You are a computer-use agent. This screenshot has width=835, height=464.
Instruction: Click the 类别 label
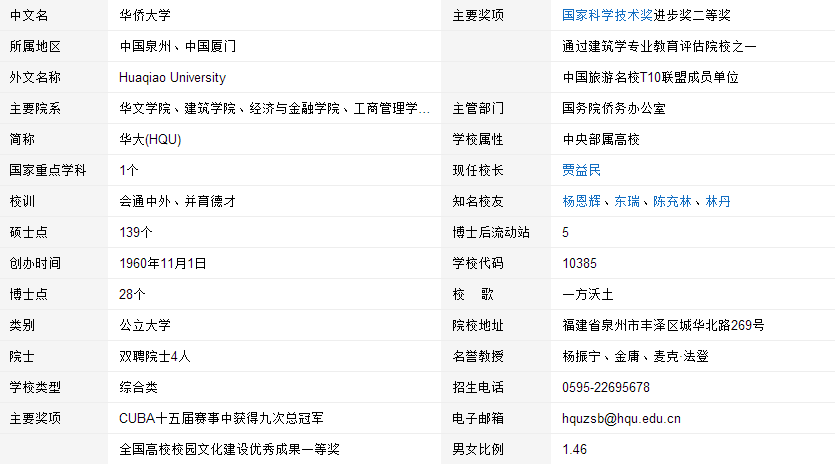click(22, 325)
